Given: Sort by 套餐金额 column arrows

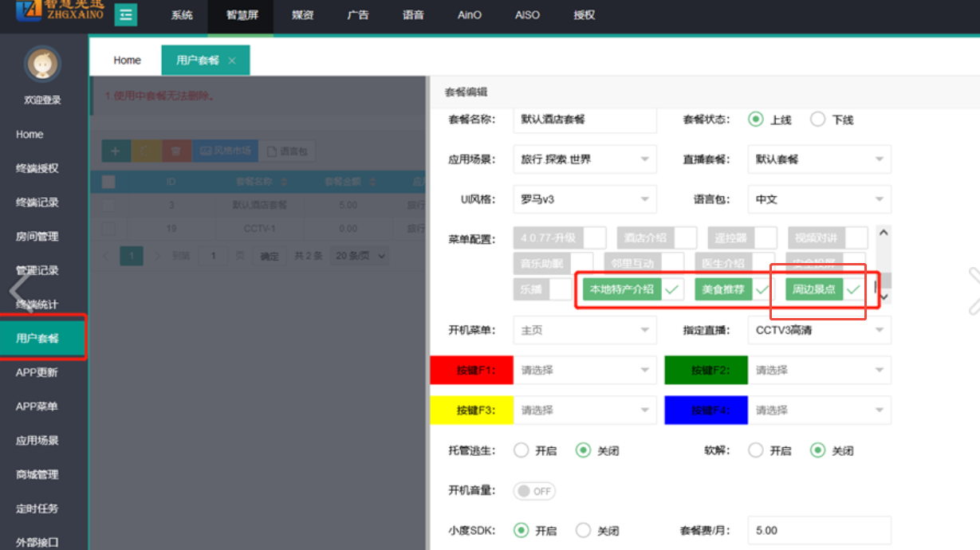Looking at the screenshot, I should (372, 182).
